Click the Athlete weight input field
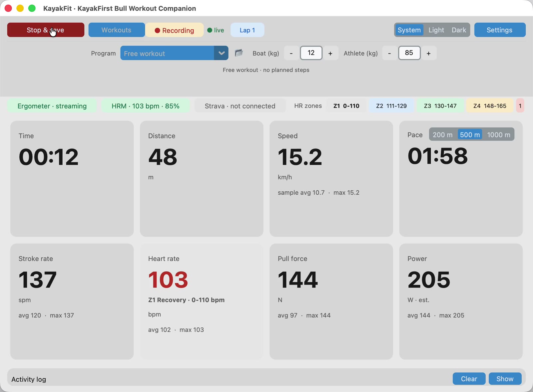Screen dimensions: 533x392 coord(409,53)
